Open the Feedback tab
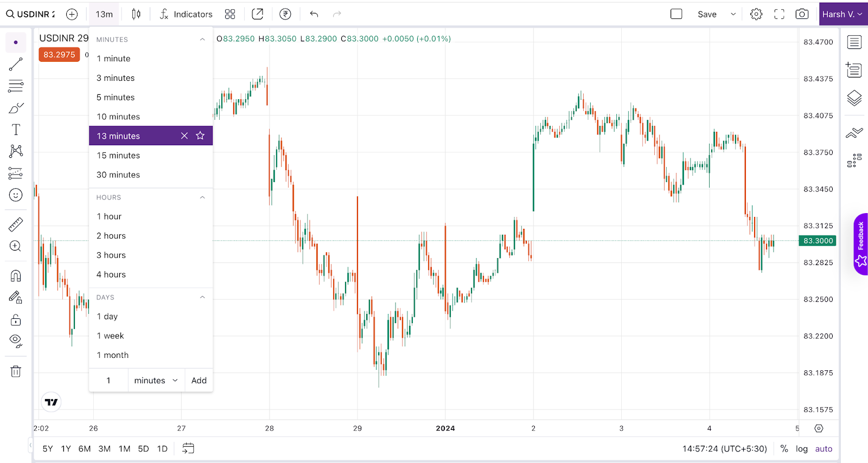 coord(860,244)
